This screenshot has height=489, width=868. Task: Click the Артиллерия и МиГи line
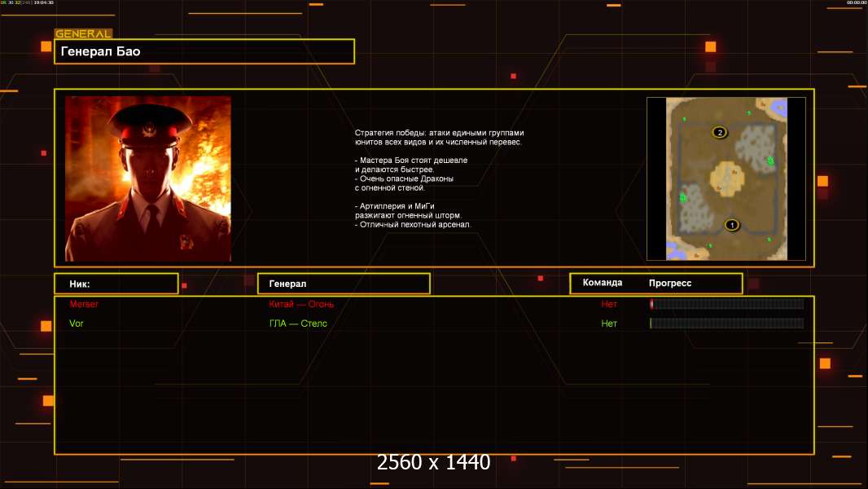click(x=408, y=210)
